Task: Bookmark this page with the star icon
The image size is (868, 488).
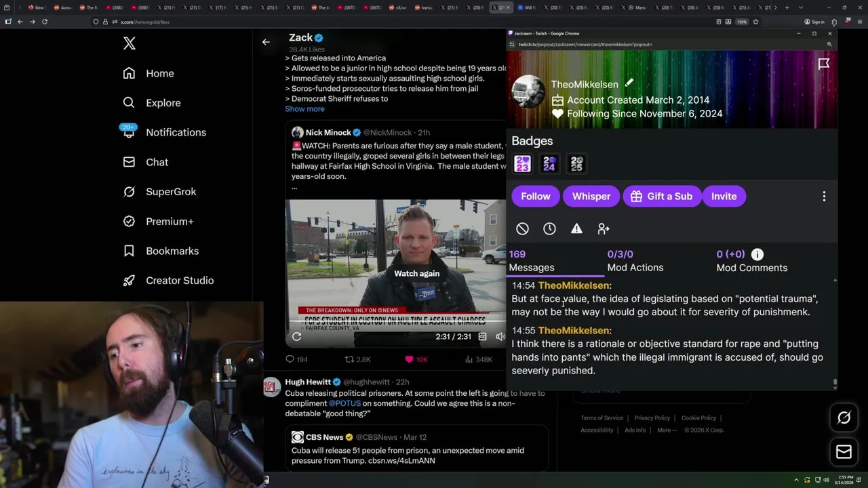Action: pyautogui.click(x=755, y=22)
